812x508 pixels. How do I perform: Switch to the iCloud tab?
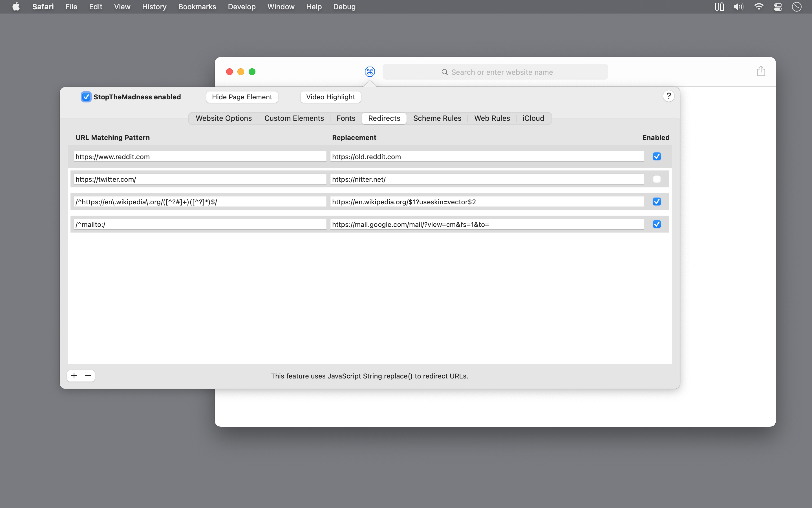click(x=533, y=118)
